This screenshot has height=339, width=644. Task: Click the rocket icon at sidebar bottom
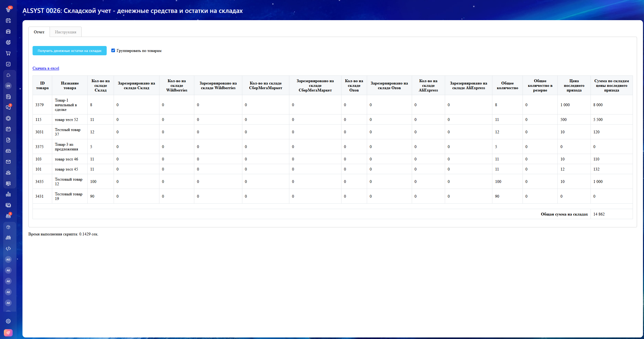pos(8,333)
